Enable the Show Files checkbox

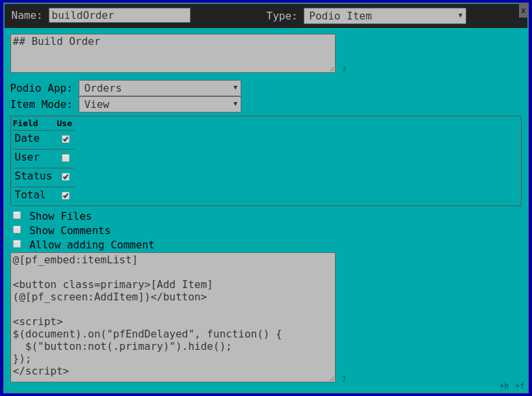pyautogui.click(x=17, y=215)
